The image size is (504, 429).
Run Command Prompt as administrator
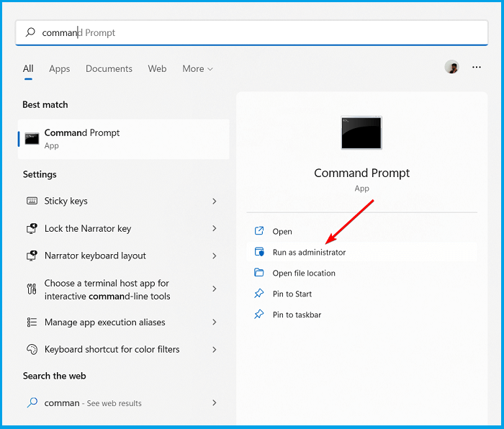point(309,253)
